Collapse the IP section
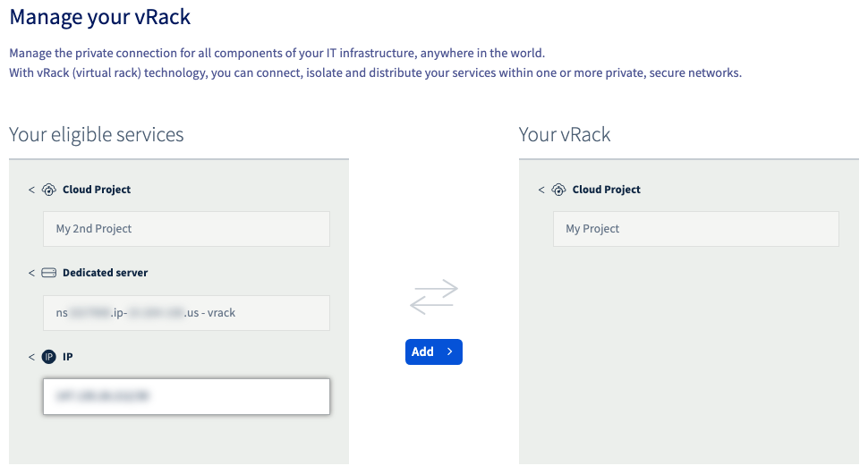 (31, 357)
